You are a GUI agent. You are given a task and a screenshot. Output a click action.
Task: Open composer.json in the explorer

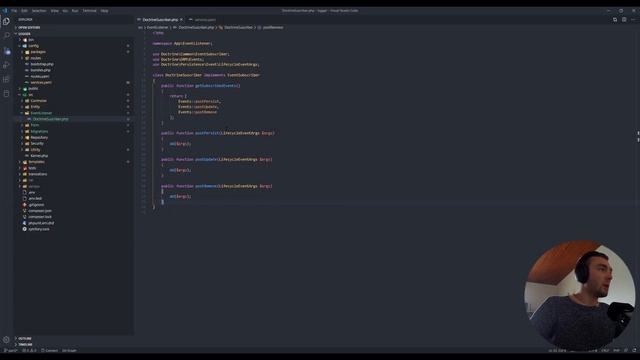pyautogui.click(x=40, y=211)
